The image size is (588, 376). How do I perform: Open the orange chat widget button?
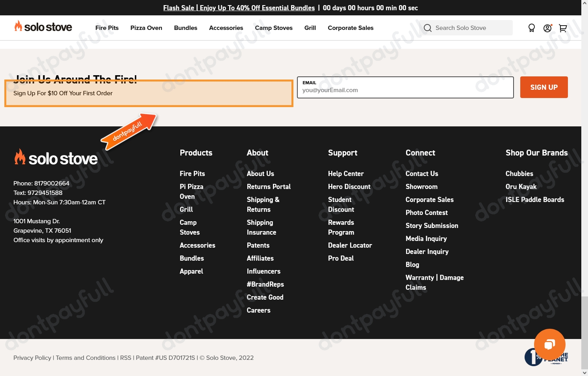[x=550, y=345]
